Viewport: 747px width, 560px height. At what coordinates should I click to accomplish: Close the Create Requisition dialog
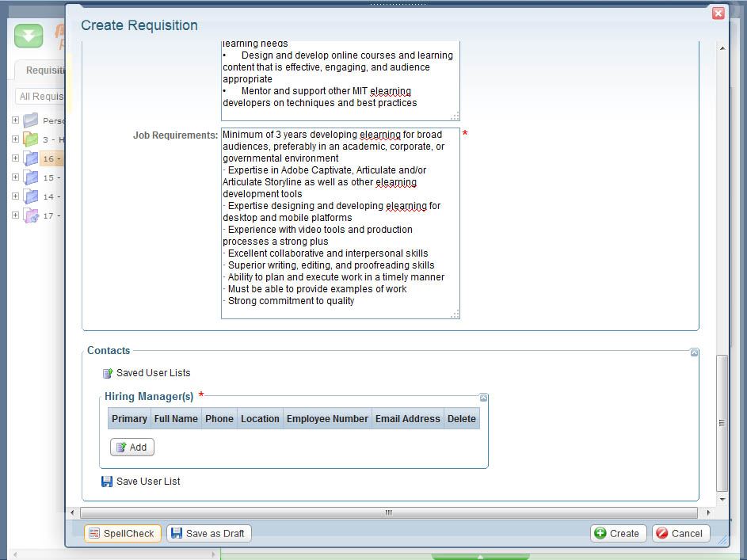point(718,13)
